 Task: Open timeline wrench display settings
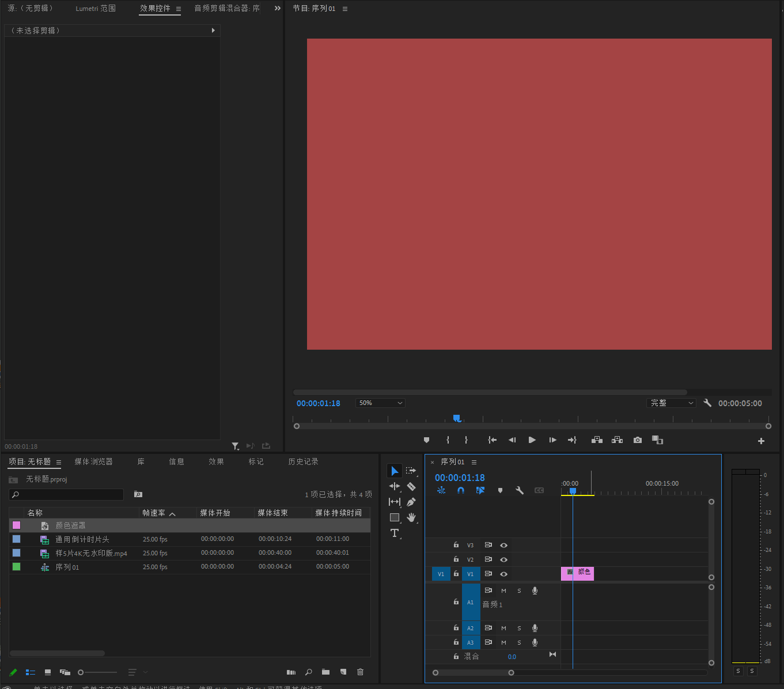pos(520,491)
